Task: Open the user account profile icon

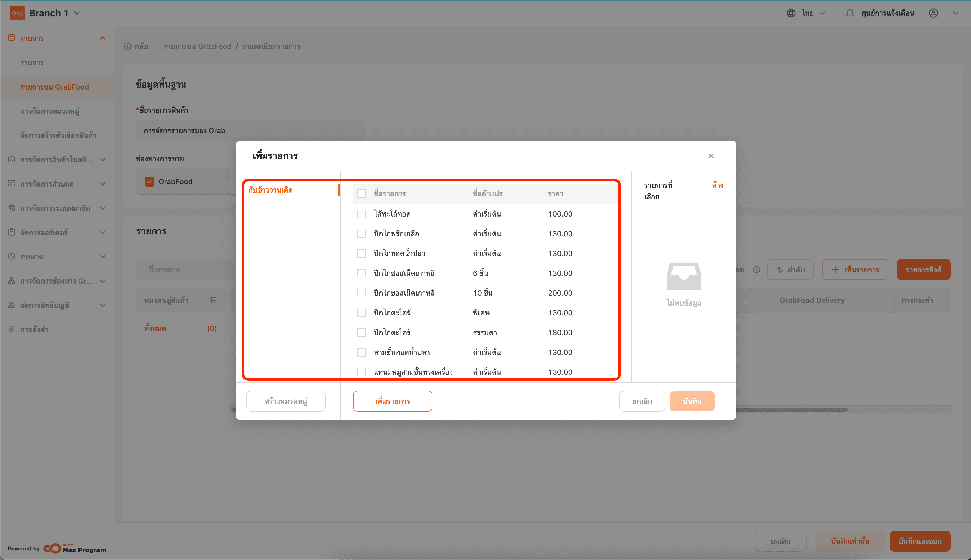Action: tap(933, 13)
